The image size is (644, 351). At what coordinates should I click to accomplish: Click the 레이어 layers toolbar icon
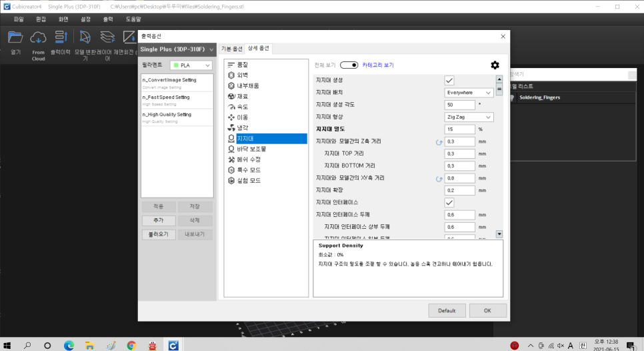[107, 37]
